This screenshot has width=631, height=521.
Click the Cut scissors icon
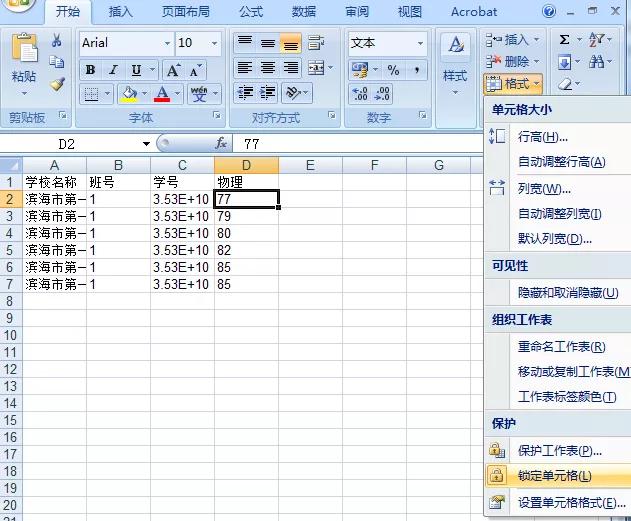tap(57, 40)
